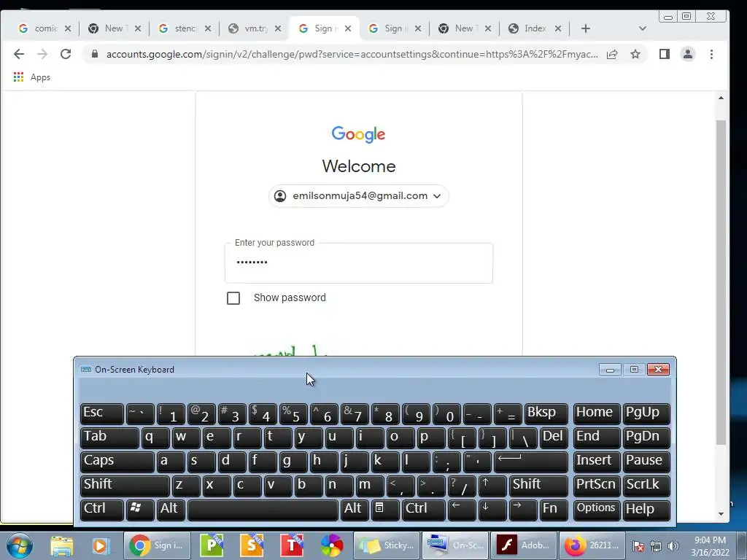Open the Chrome side panel
The height and width of the screenshot is (560, 747).
pyautogui.click(x=664, y=54)
